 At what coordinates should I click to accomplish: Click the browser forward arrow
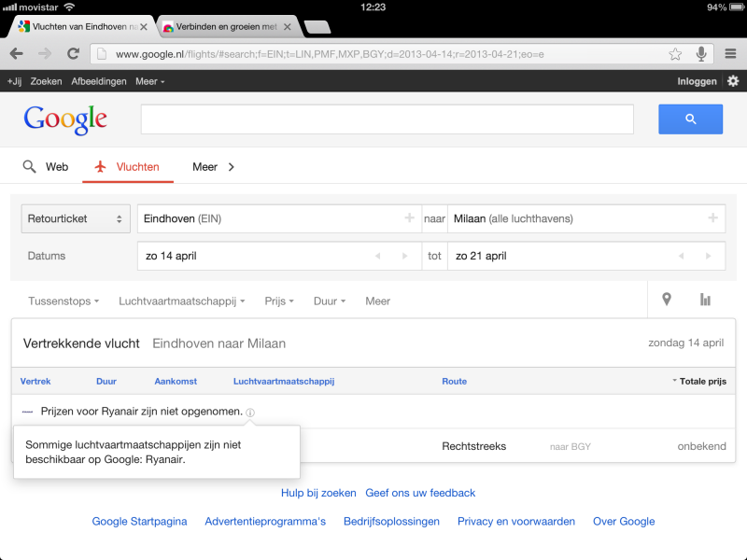tap(45, 54)
